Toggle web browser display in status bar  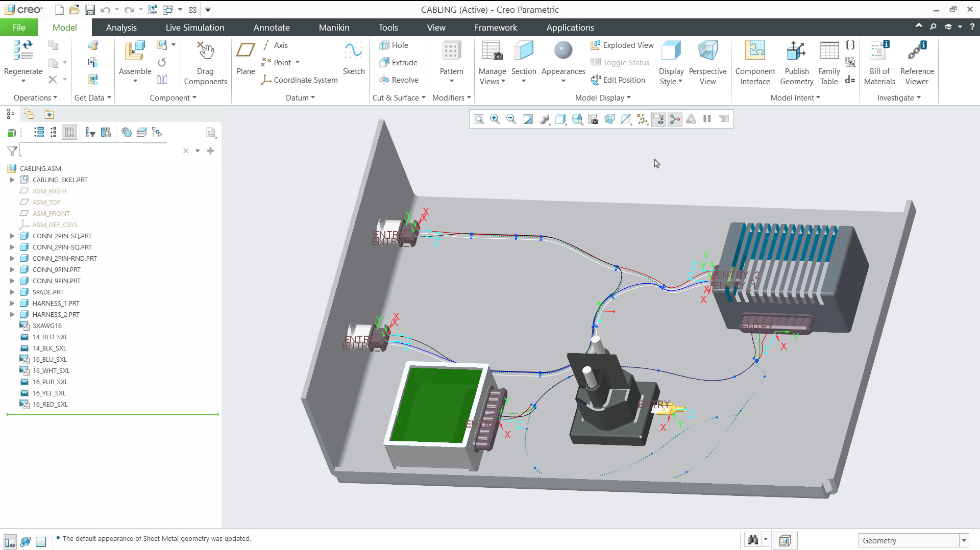[x=26, y=541]
